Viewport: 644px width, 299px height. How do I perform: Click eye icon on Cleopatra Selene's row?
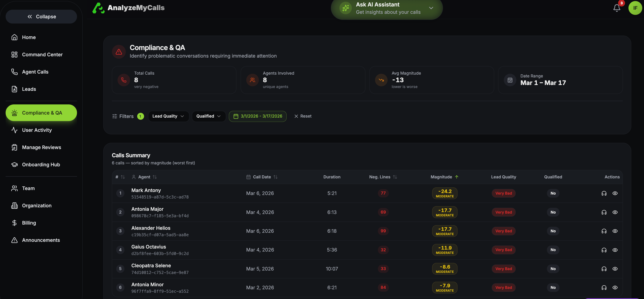pyautogui.click(x=615, y=269)
